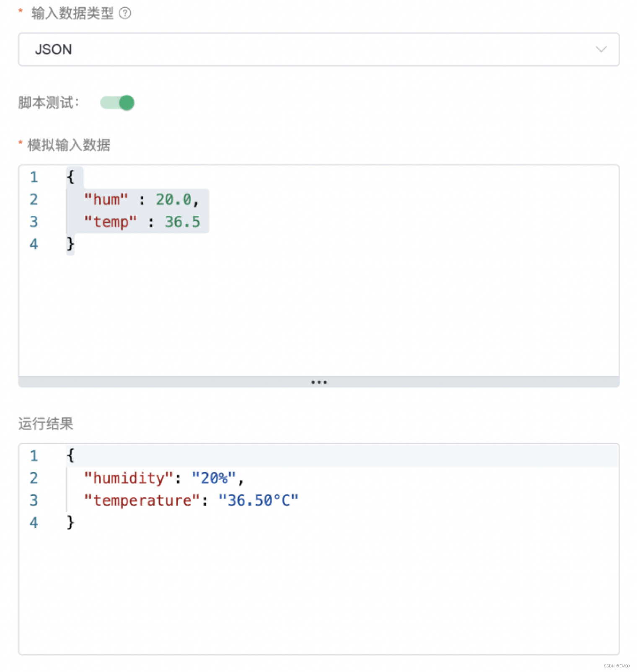This screenshot has height=672, width=637.
Task: Click the chevron arrow in the JSON selector
Action: (x=601, y=49)
